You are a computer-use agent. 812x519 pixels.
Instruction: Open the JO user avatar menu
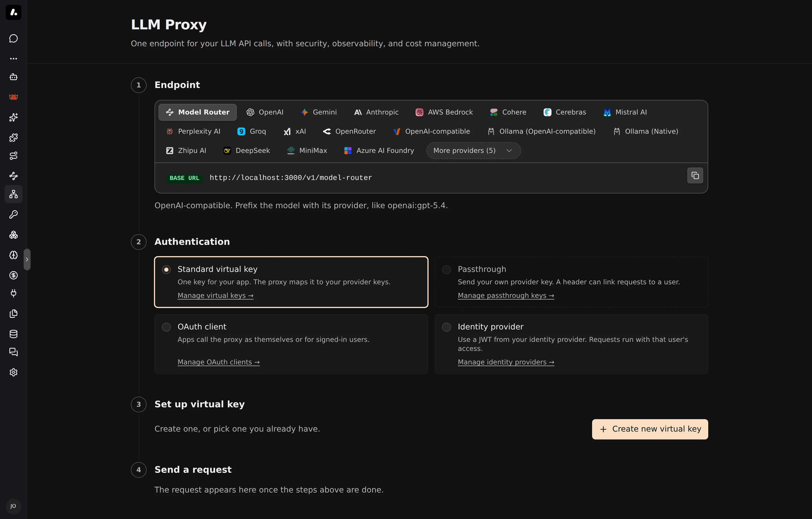[x=14, y=506]
